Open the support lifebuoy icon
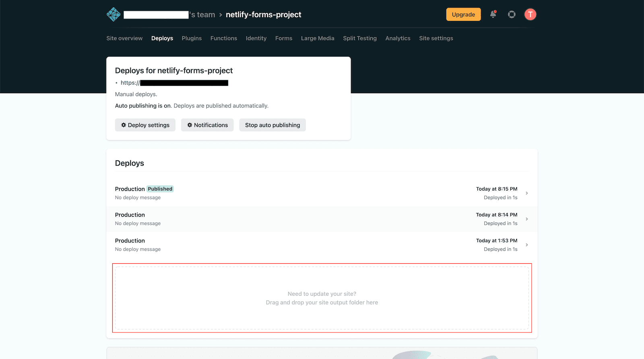This screenshot has height=359, width=644. coord(512,14)
